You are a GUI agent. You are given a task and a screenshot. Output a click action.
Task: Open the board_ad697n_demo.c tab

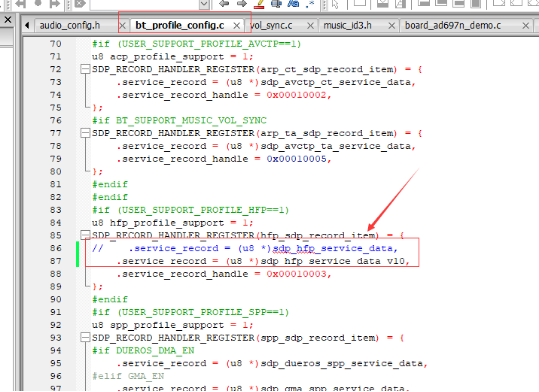click(x=453, y=25)
